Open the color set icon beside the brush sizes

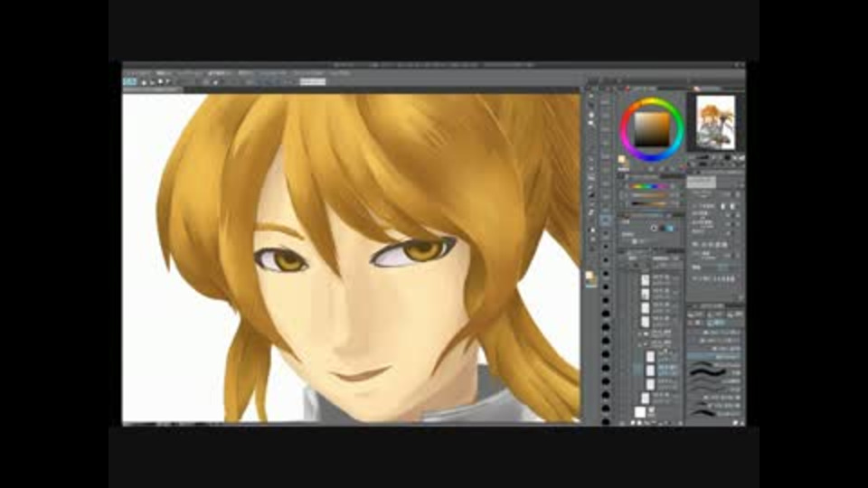click(x=590, y=278)
